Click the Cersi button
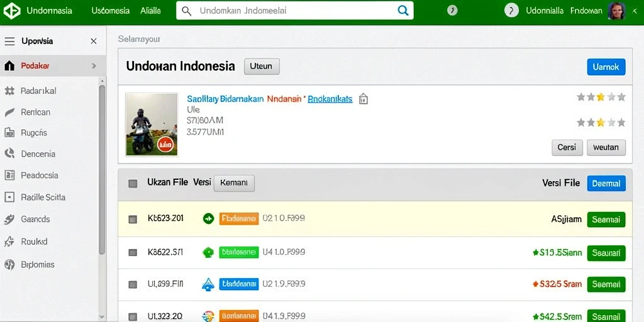644x322 pixels. pos(567,147)
